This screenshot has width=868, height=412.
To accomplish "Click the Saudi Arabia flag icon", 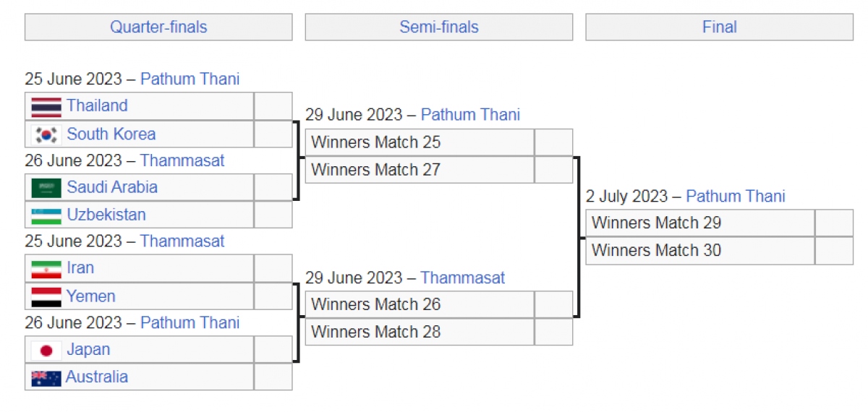I will click(46, 188).
